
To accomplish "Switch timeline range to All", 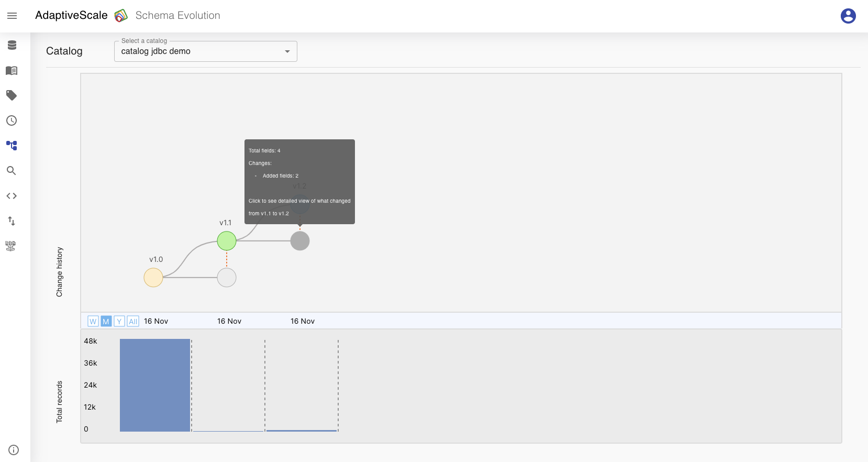I will (133, 321).
